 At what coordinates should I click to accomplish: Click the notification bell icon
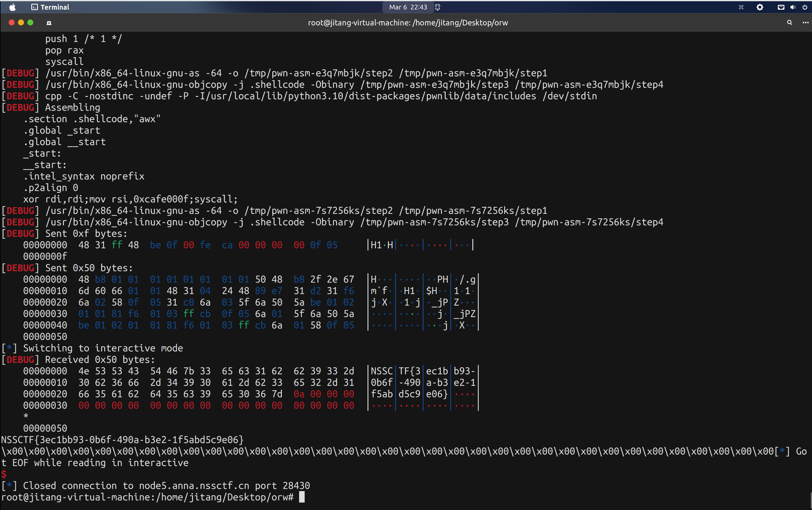pos(438,7)
